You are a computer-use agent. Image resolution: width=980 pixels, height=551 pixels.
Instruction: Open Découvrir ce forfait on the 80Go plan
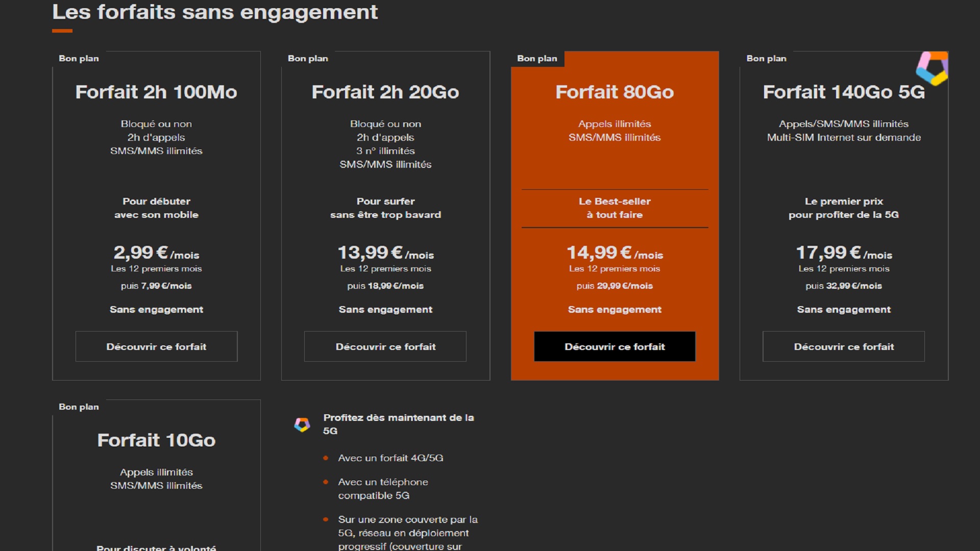click(x=615, y=346)
